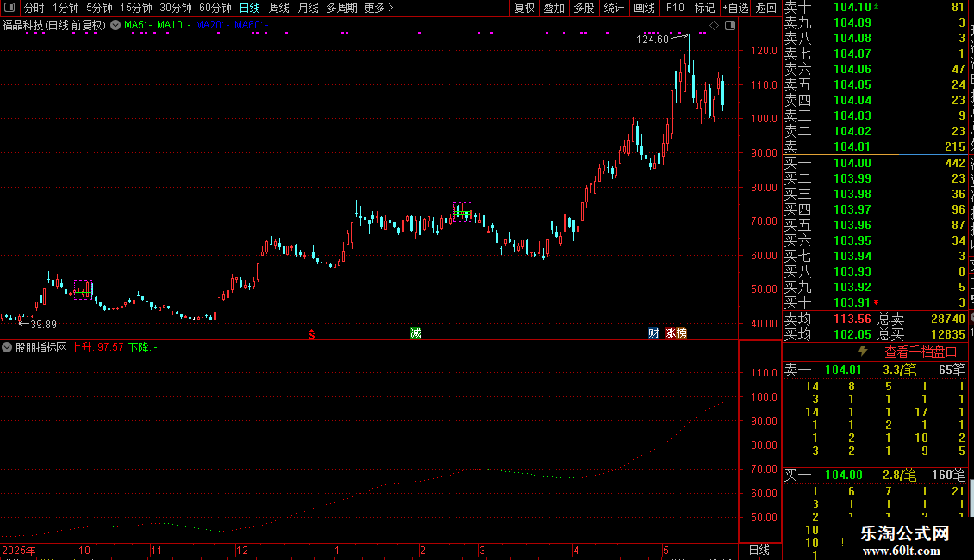Click the MA10 moving average label
This screenshot has height=560, width=974.
(173, 25)
